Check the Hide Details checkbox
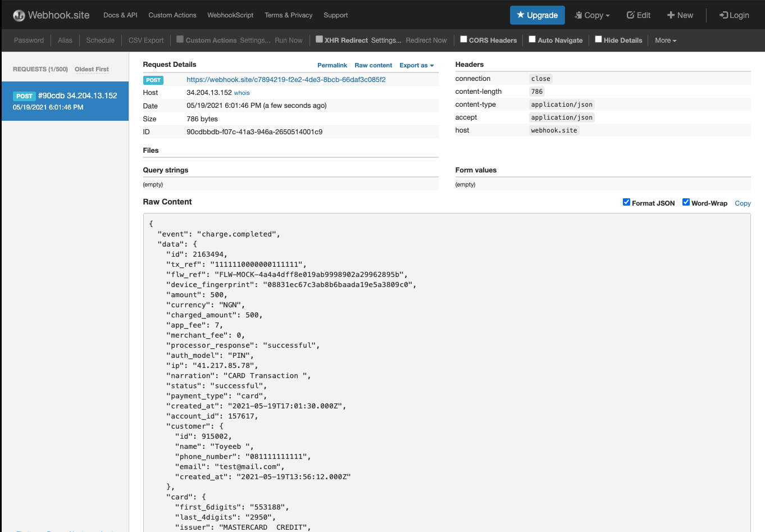Viewport: 765px width, 532px height. pos(598,39)
